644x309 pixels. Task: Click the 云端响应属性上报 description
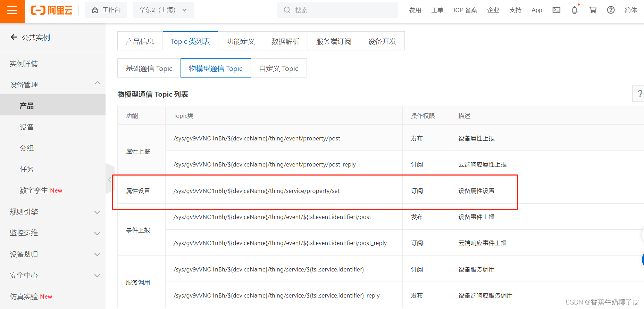[483, 164]
